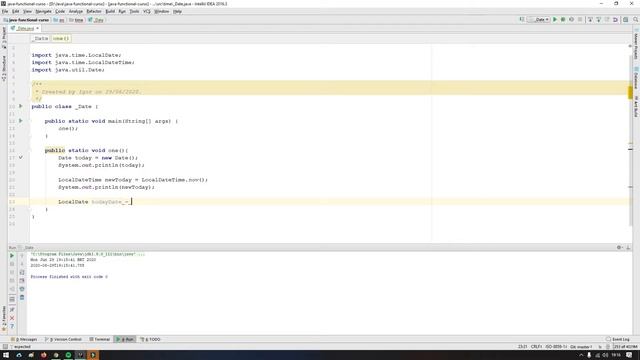640x360 pixels.
Task: Open Ant Build side tab on right
Action: tap(636, 107)
